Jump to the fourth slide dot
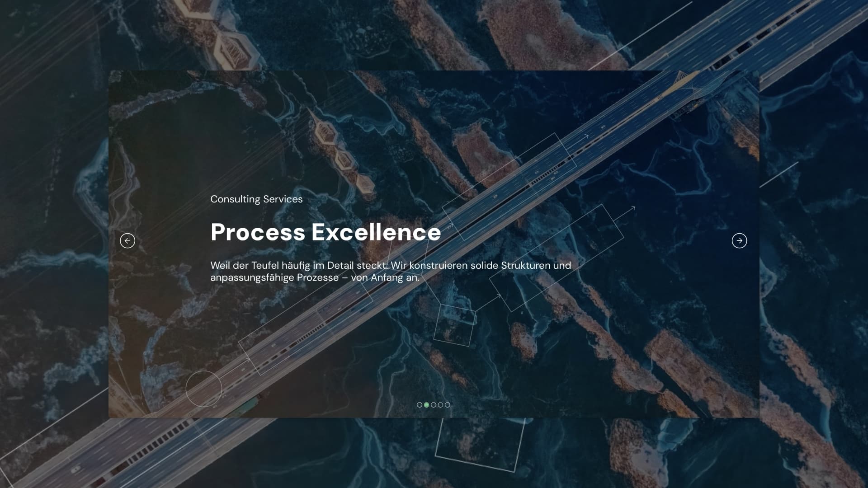The width and height of the screenshot is (868, 488). click(440, 405)
